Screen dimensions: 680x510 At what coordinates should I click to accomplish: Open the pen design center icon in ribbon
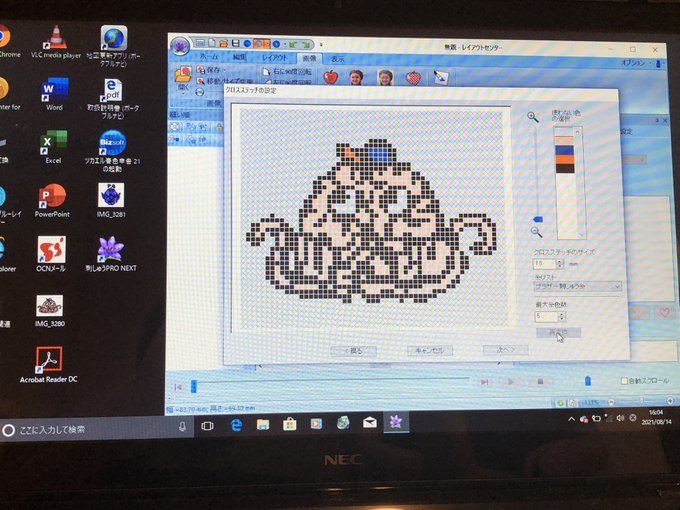pyautogui.click(x=441, y=78)
